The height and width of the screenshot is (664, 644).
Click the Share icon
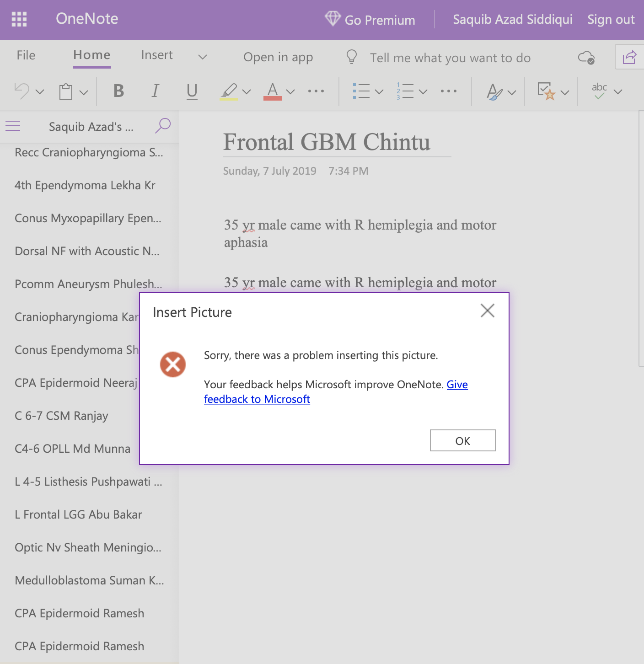tap(629, 57)
